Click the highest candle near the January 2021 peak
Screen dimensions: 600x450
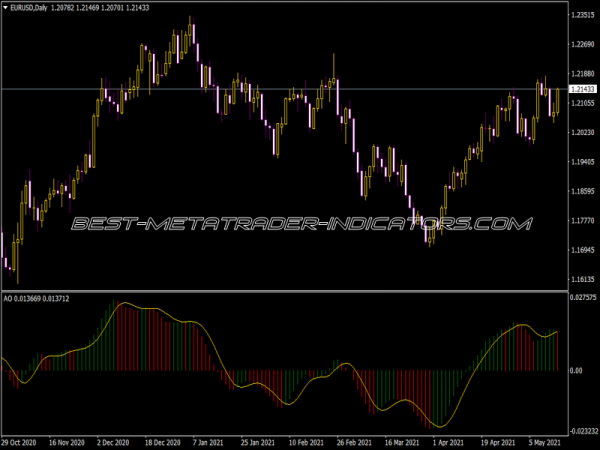[191, 30]
